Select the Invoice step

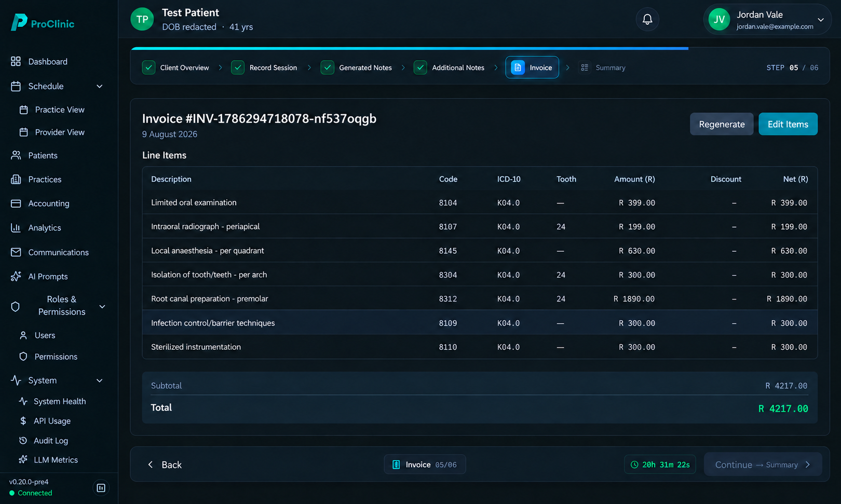(532, 67)
